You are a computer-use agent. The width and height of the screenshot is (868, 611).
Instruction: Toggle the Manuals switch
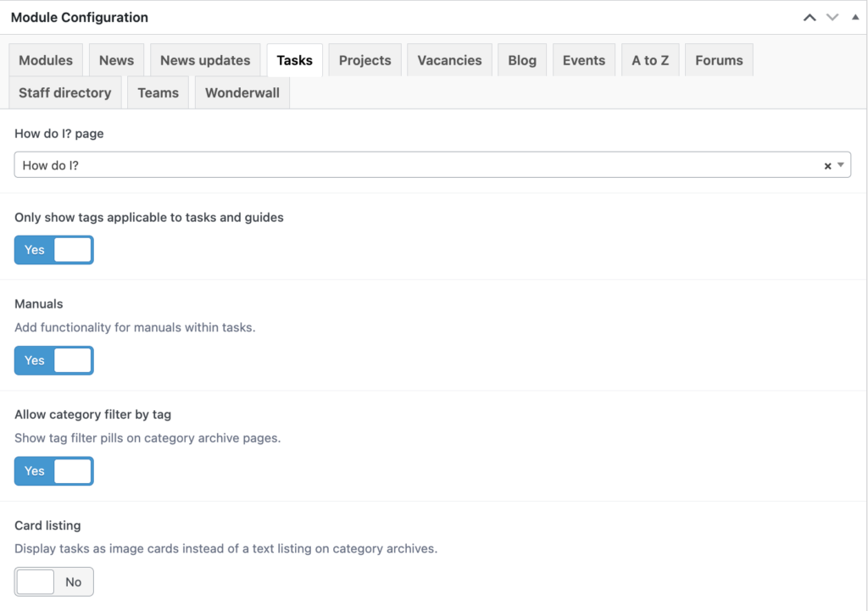pyautogui.click(x=53, y=360)
